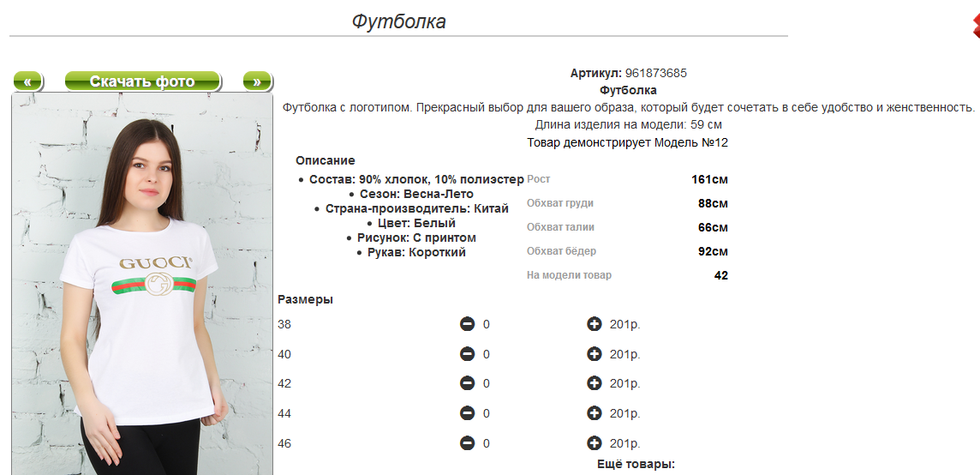Click the quantity value for size 38

487,324
